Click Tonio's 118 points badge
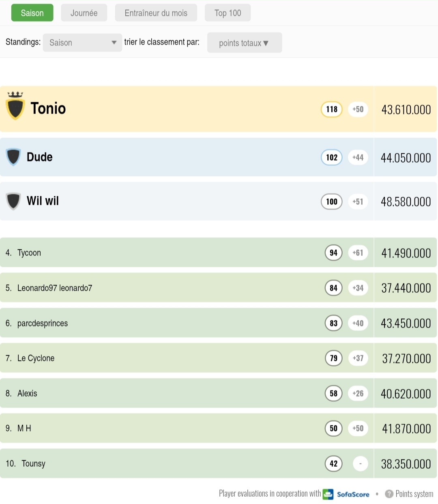The width and height of the screenshot is (438, 504). point(332,109)
